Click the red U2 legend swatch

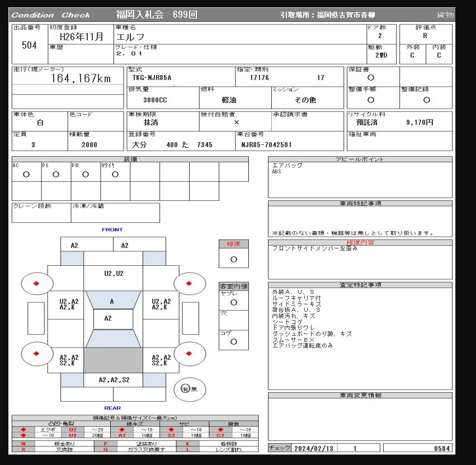[73, 429]
